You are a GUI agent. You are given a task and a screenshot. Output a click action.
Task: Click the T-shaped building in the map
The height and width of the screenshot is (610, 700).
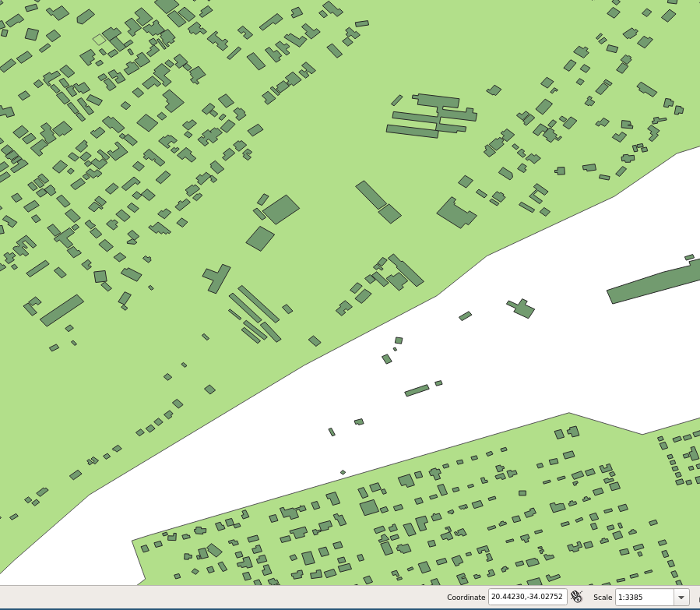[x=217, y=278]
